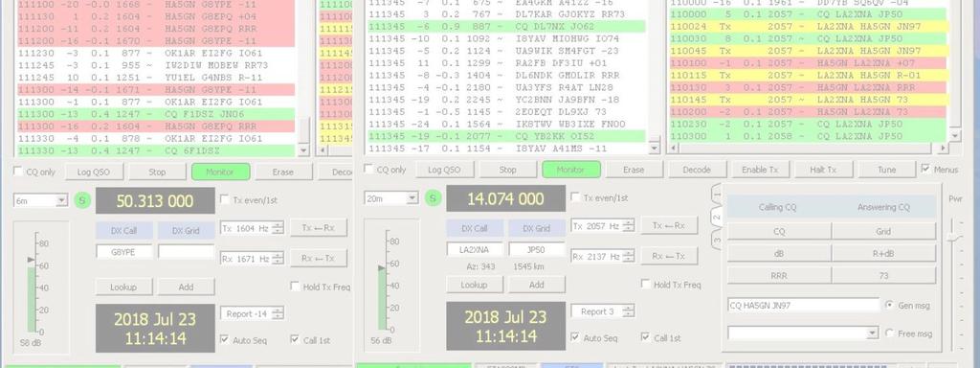Move the Pwr slider handle

click(x=953, y=238)
